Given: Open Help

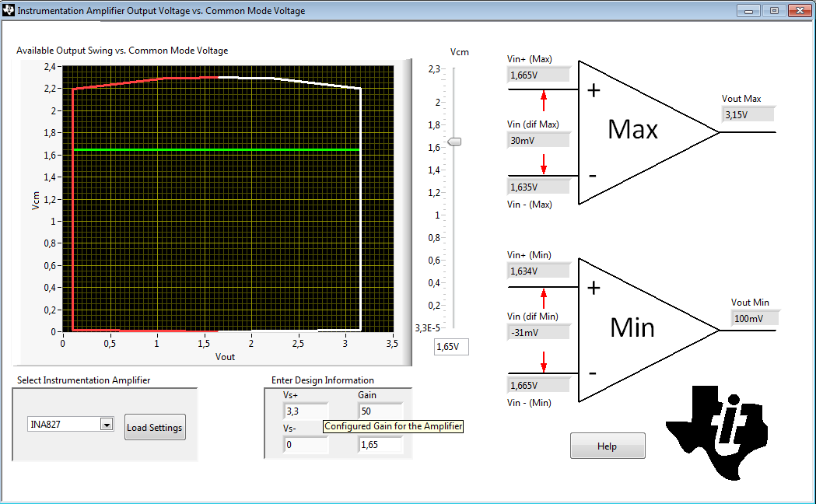Looking at the screenshot, I should click(x=608, y=446).
